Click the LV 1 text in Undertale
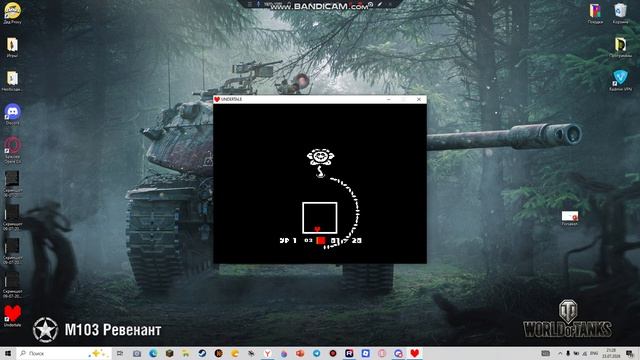Viewport: 640px width, 360px height. click(288, 240)
